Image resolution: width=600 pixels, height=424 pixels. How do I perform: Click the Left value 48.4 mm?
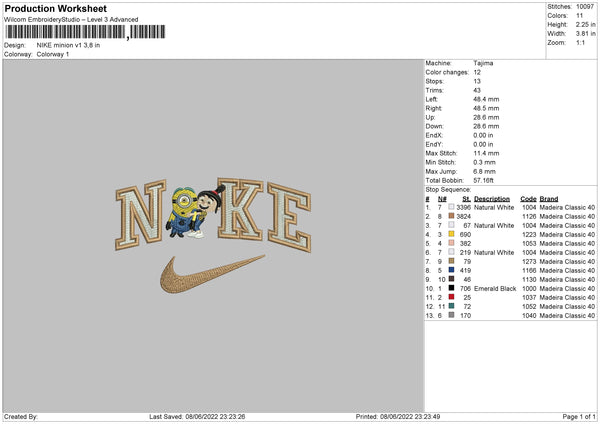[x=486, y=99]
